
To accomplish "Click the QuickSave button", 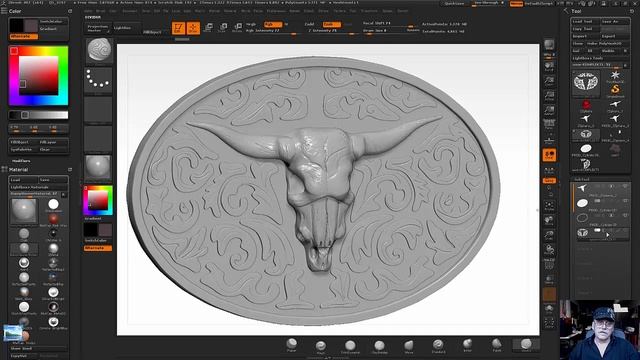I will point(454,3).
